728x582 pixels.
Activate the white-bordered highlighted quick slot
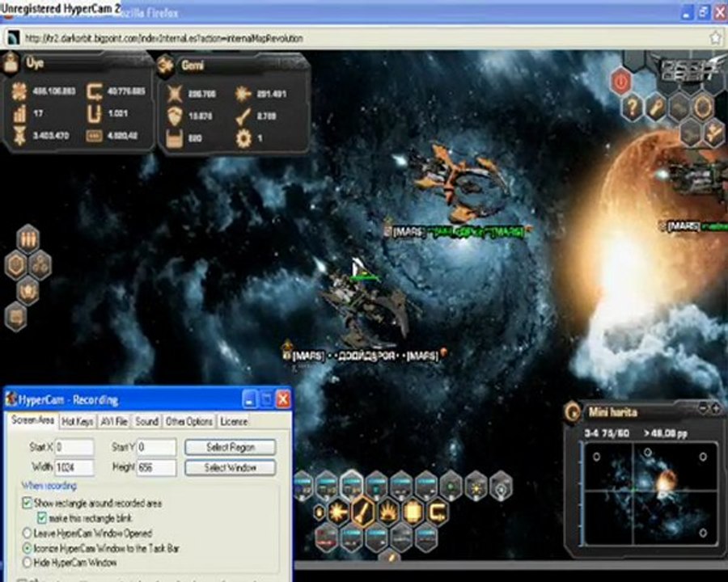pos(352,485)
